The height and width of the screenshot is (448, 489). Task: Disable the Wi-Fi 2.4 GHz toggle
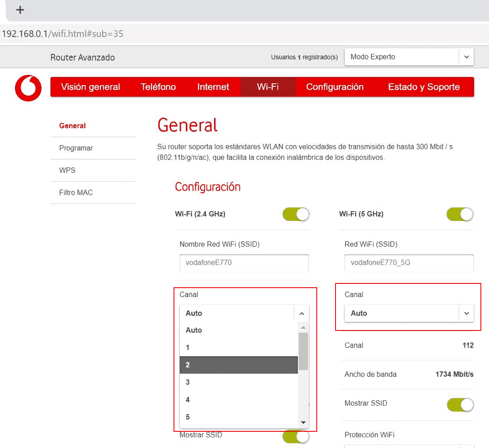pos(295,214)
